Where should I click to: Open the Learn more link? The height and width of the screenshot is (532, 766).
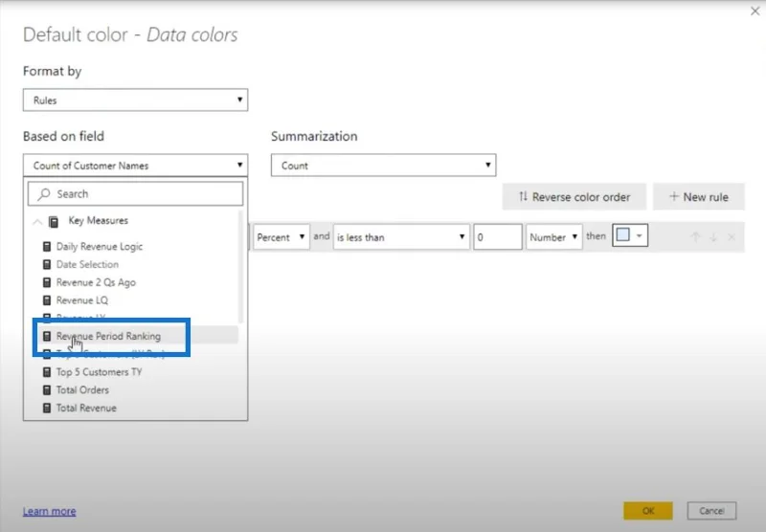(50, 511)
